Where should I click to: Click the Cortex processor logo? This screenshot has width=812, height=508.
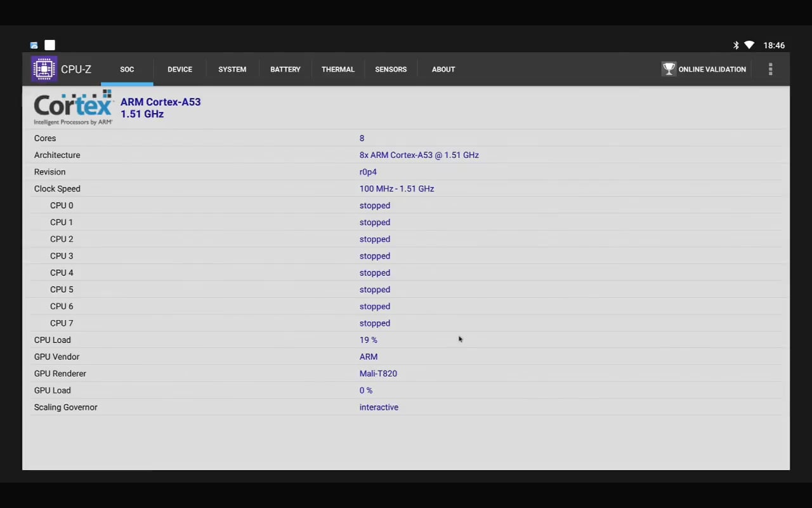click(x=74, y=107)
